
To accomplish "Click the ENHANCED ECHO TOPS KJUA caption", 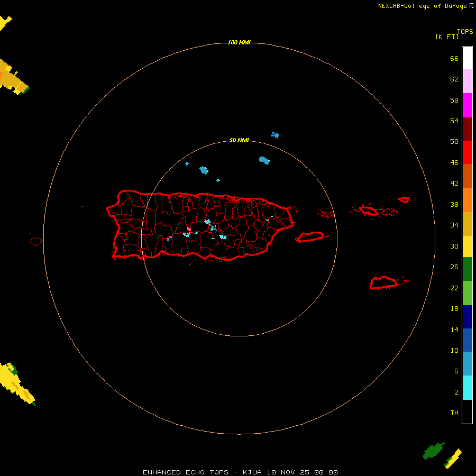I will [x=240, y=472].
